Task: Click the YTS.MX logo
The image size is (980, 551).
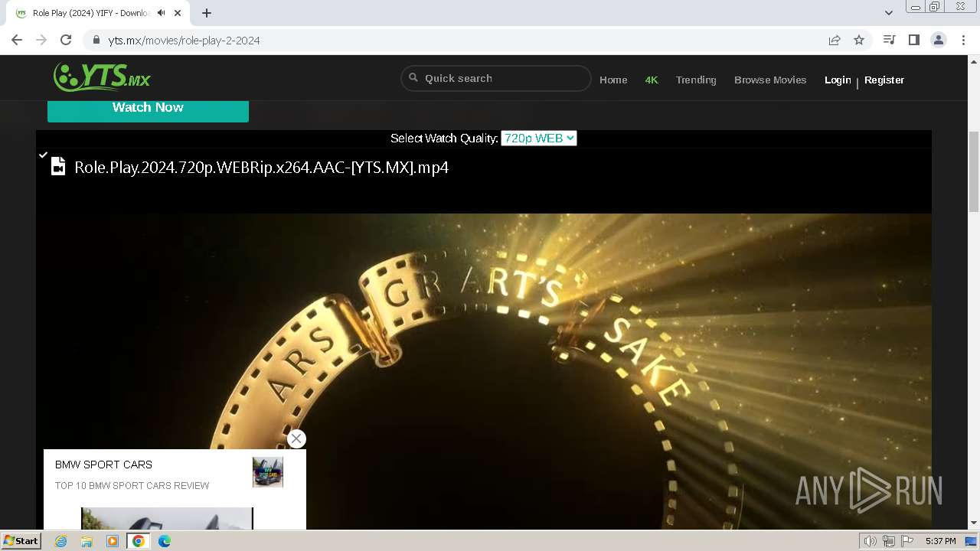Action: pyautogui.click(x=102, y=77)
